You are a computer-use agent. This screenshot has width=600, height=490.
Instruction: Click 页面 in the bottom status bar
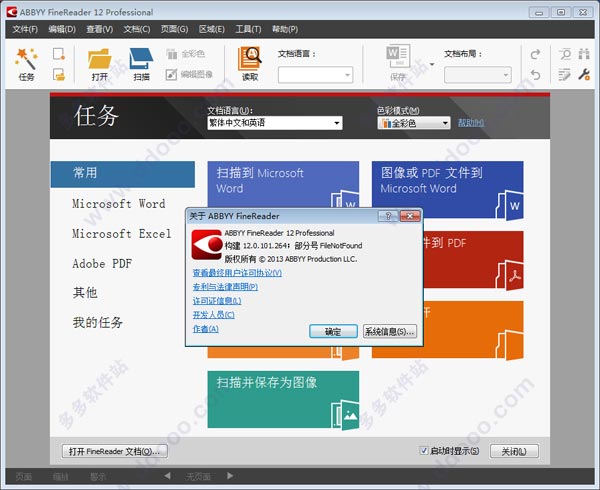[x=24, y=477]
